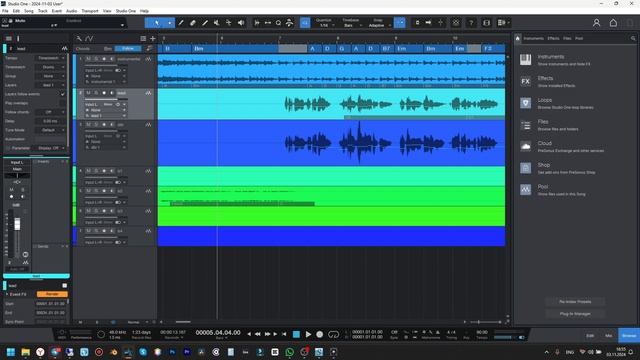Switch to Effects tab in browser

(x=553, y=38)
